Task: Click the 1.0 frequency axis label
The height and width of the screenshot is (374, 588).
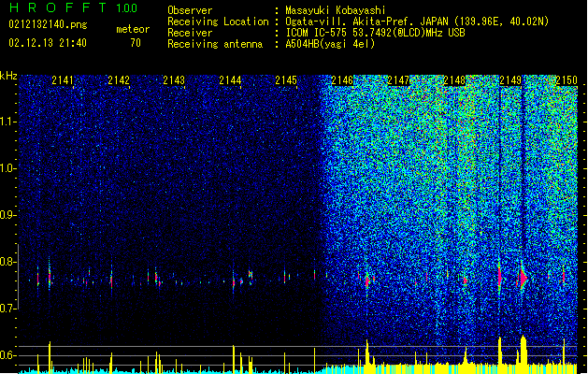Action: pyautogui.click(x=7, y=168)
